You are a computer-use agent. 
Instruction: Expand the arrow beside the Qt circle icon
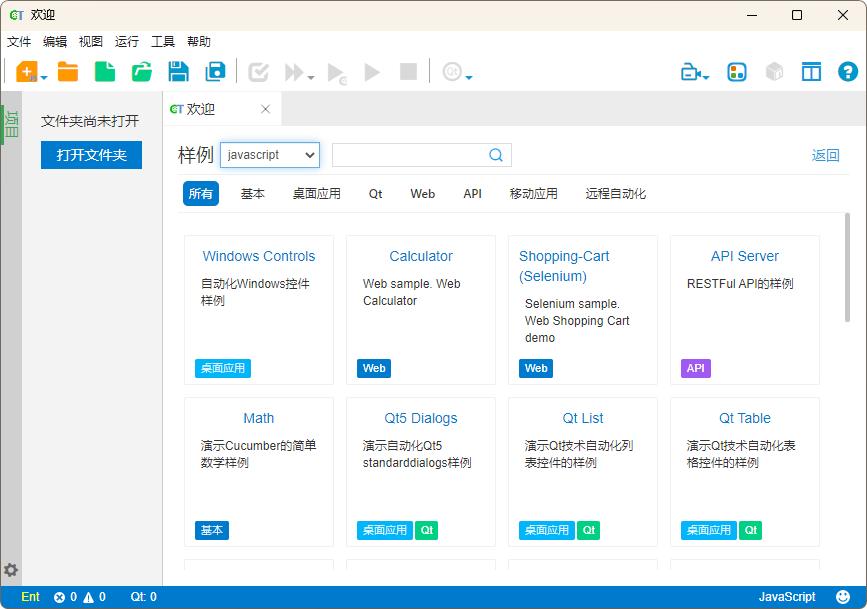[469, 78]
